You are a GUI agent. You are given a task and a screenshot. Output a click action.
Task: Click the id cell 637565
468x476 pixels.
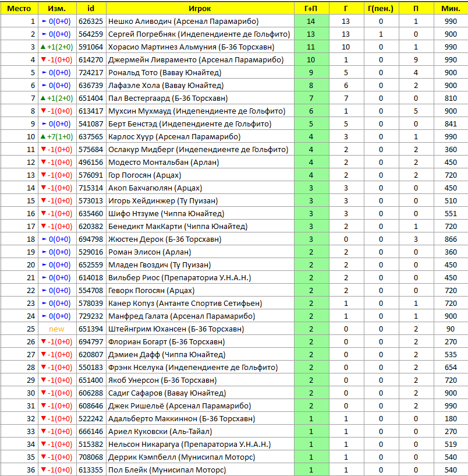[x=91, y=136]
